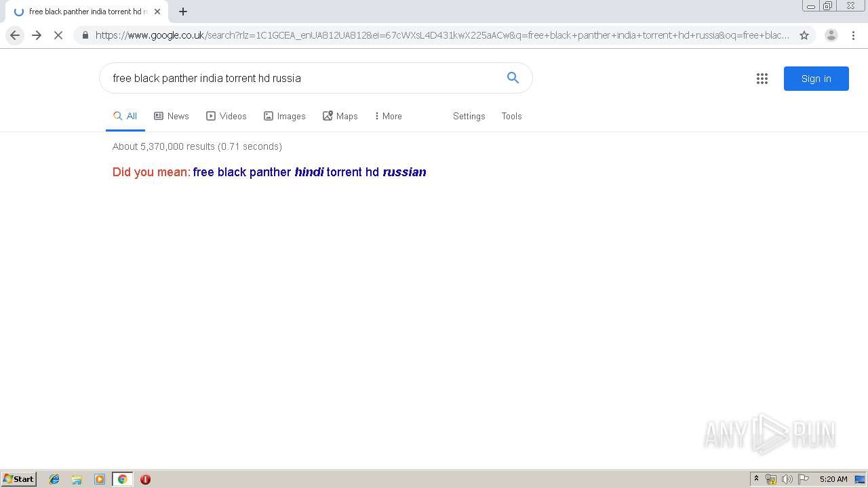This screenshot has height=488, width=868.
Task: Select the Chrome taskbar button
Action: (x=122, y=479)
